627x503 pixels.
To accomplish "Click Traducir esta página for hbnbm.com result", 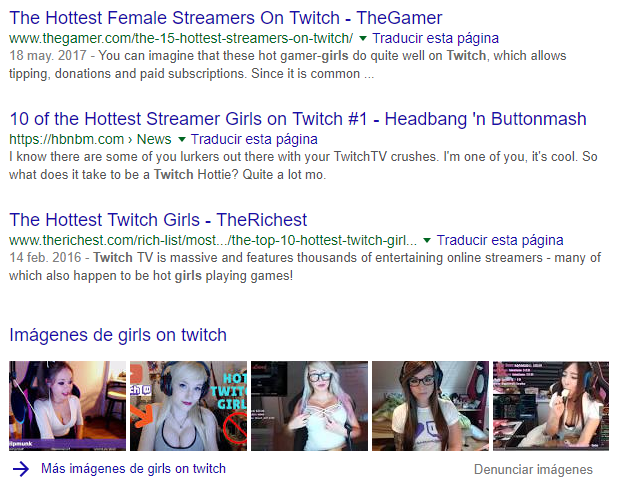I will [254, 140].
